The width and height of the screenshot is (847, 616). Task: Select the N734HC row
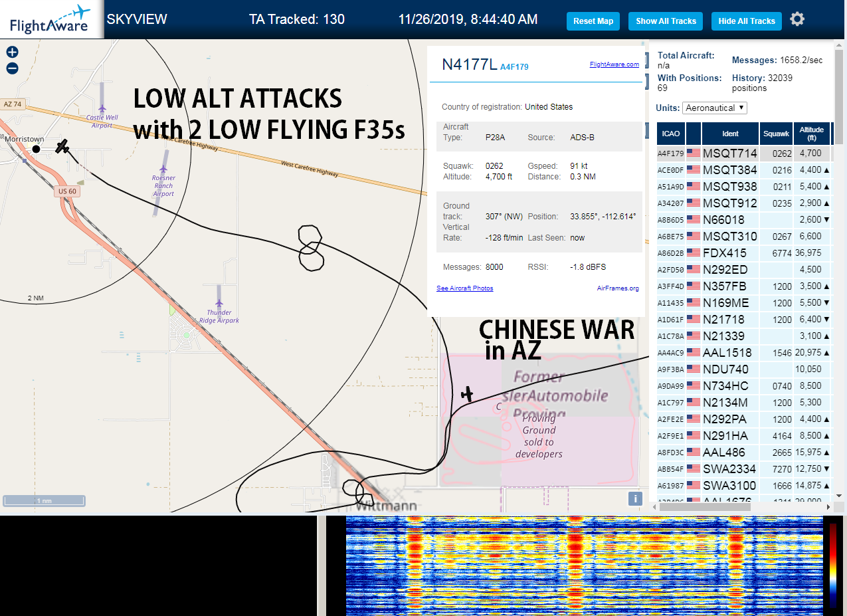coord(744,385)
